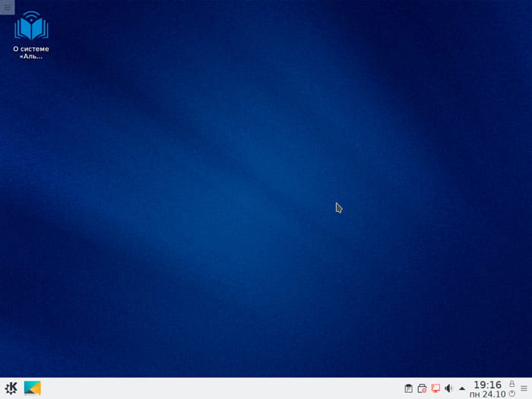The image size is (532, 399).
Task: Open the pager icon next to the launcher
Action: tap(33, 388)
